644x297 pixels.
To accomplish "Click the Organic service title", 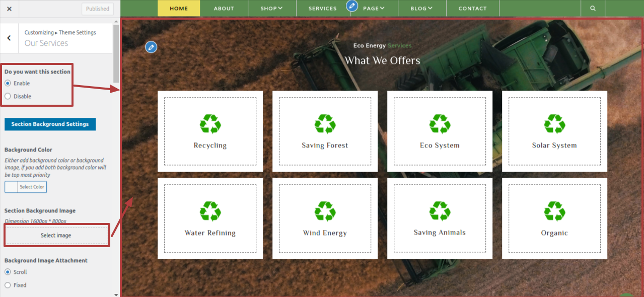I will point(554,233).
